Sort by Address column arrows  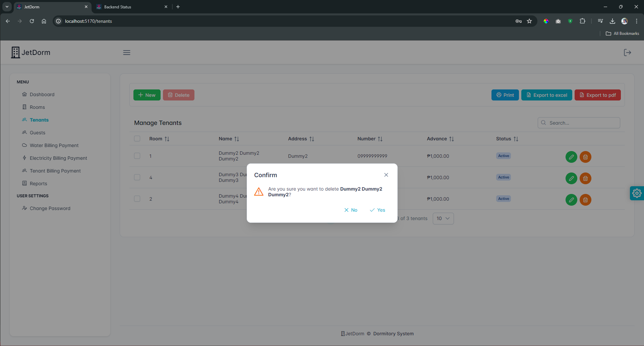(x=312, y=139)
